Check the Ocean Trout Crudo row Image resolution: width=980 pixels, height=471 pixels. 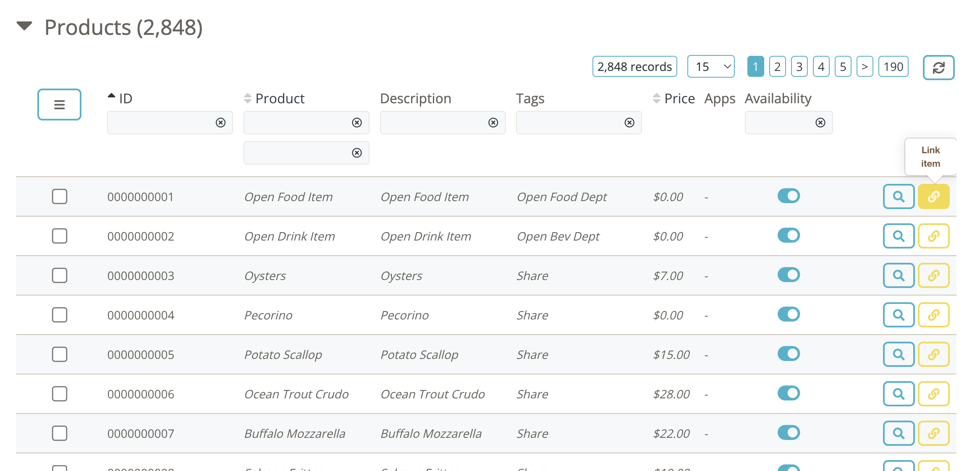pyautogui.click(x=60, y=394)
